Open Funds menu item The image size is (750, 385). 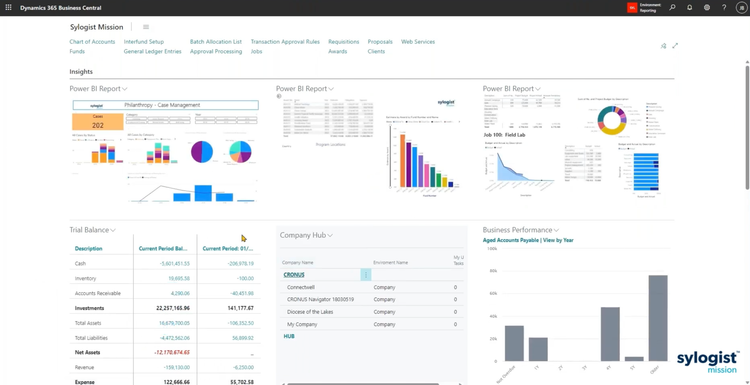[77, 51]
